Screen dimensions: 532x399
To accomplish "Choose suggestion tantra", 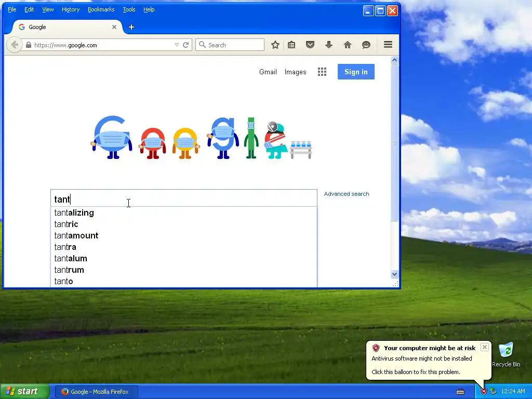I will click(184, 247).
